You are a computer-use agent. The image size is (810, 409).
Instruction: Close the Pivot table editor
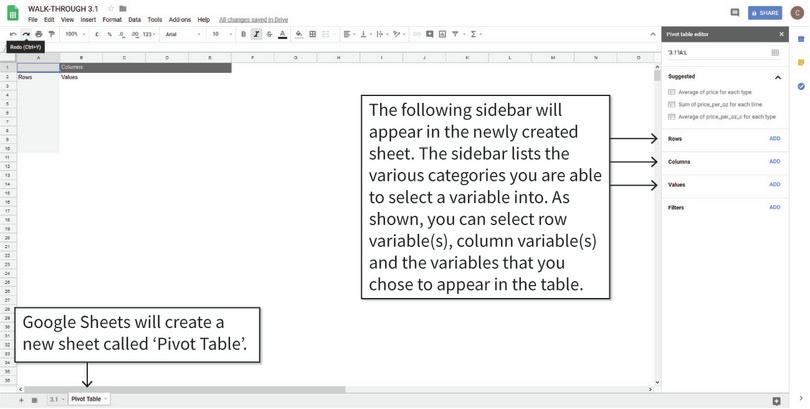[781, 34]
